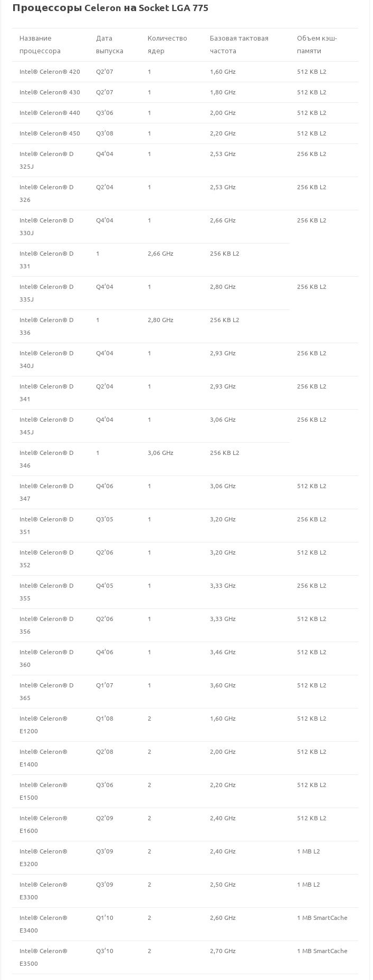The image size is (373, 980).
Task: Select the Celeron D 331 processor name
Action: click(x=46, y=260)
